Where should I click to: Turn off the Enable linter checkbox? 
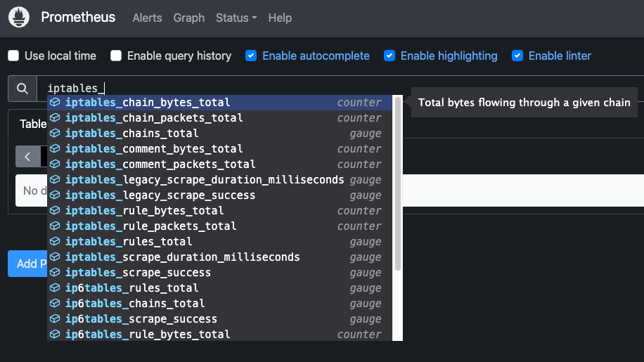click(x=517, y=56)
